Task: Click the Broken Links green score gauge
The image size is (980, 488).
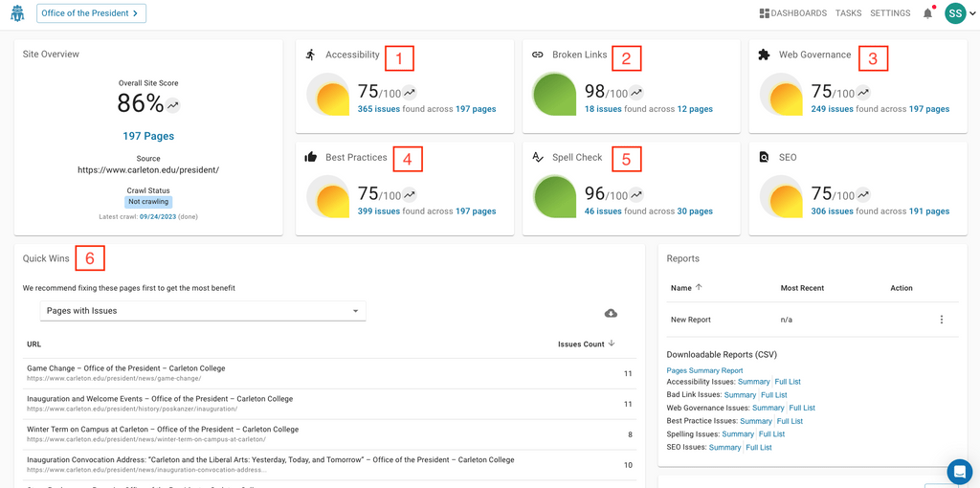Action: pyautogui.click(x=556, y=95)
